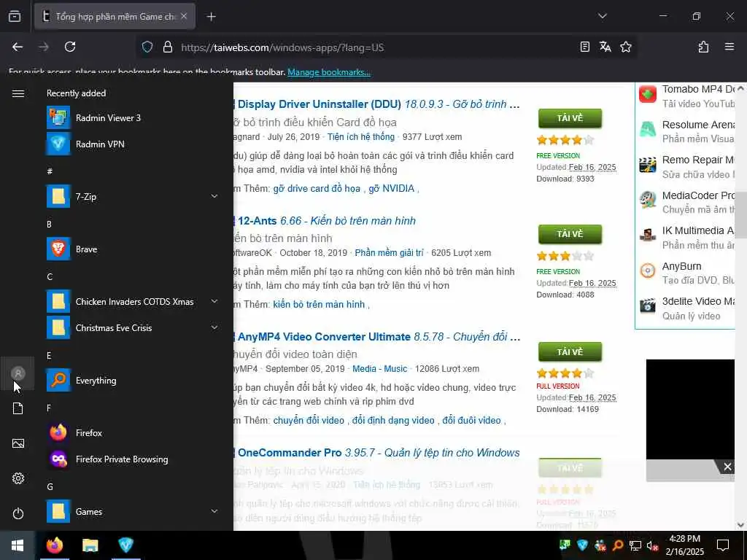This screenshot has height=560, width=747.
Task: Expand the 7-Zip folder chevron
Action: (214, 196)
